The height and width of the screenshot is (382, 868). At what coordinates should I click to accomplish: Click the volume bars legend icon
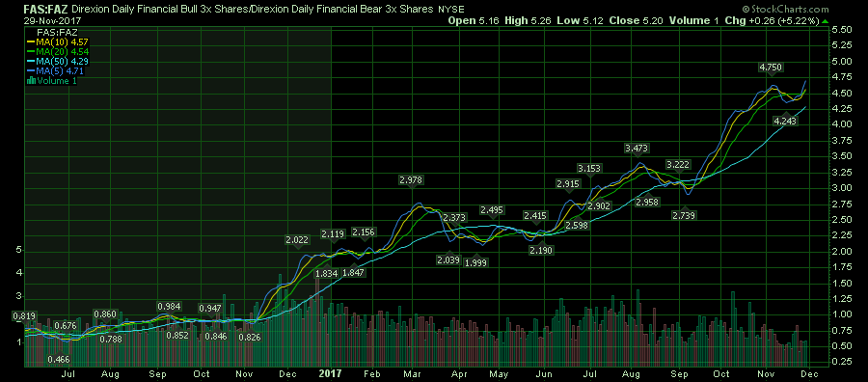[32, 81]
